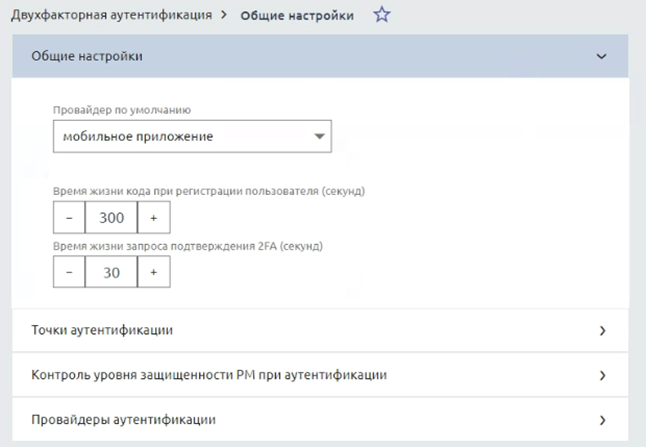Screen dimensions: 646x447
Task: Expand the Точки аутентификации section
Action: pos(300,330)
